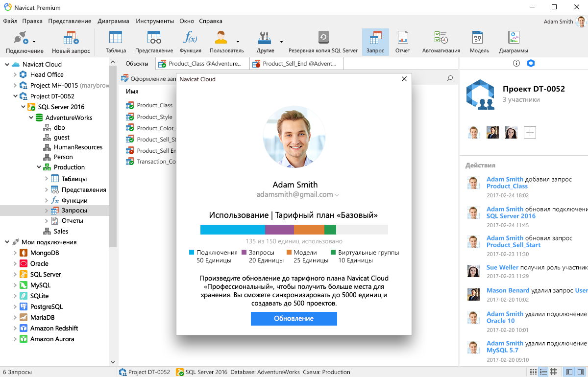588x377 pixels.
Task: Collapse the Navicat Cloud tree node
Action: [x=7, y=64]
